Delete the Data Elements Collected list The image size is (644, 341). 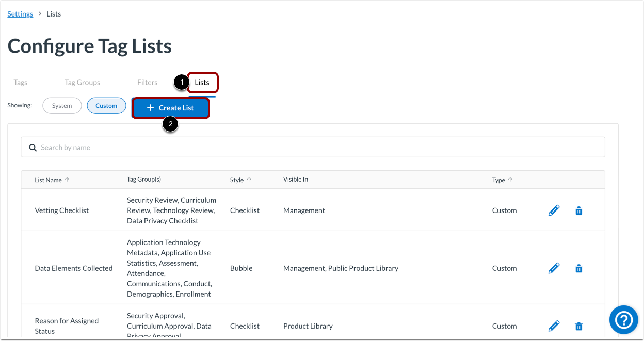pyautogui.click(x=578, y=268)
